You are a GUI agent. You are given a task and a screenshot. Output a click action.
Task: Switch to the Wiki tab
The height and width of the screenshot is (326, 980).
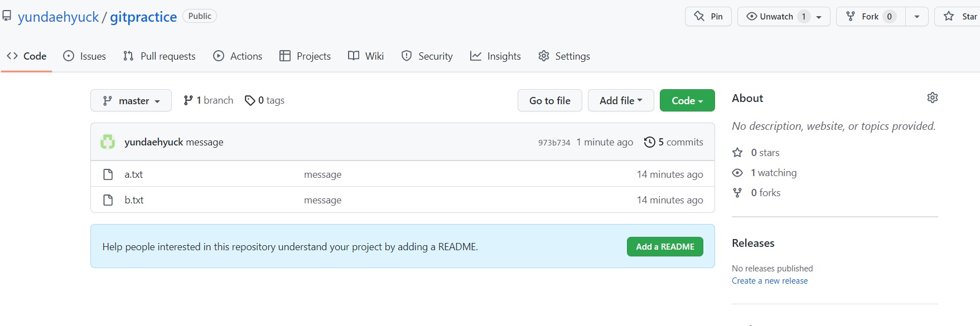click(366, 56)
